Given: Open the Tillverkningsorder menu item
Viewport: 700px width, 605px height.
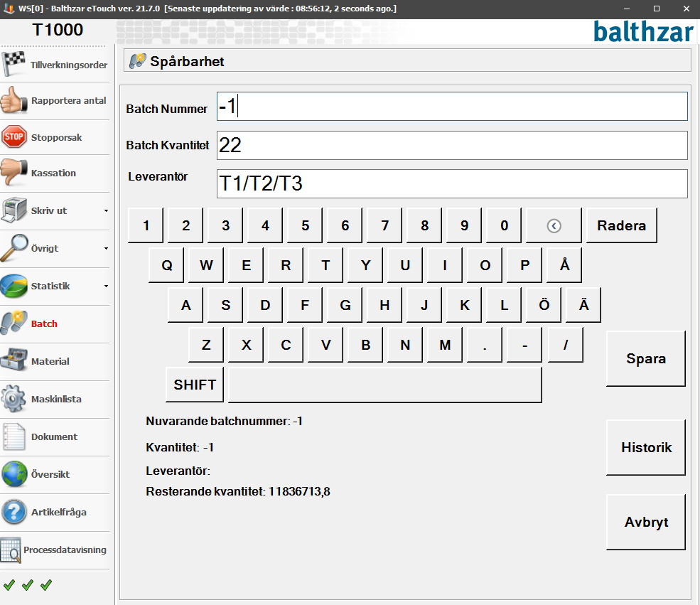Looking at the screenshot, I should tap(55, 64).
